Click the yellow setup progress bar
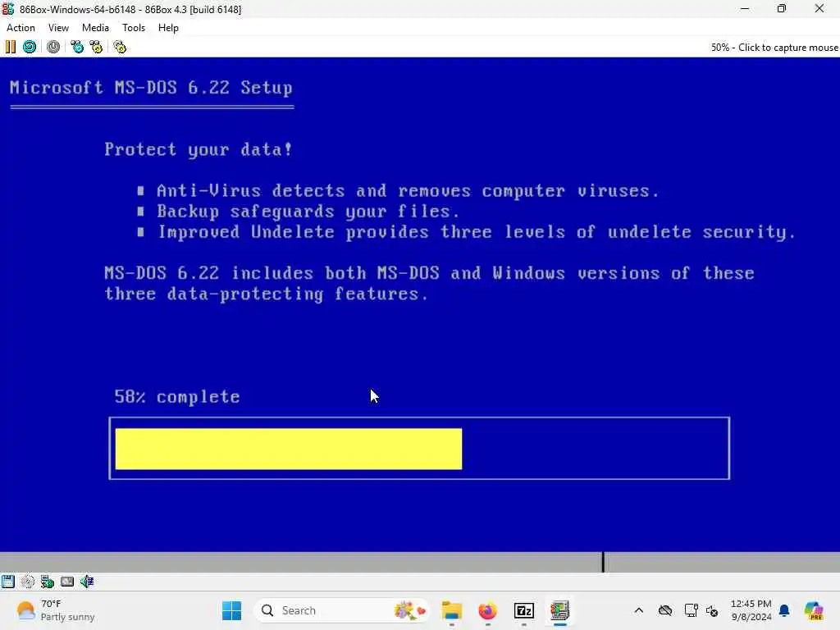Image resolution: width=840 pixels, height=630 pixels. (288, 449)
